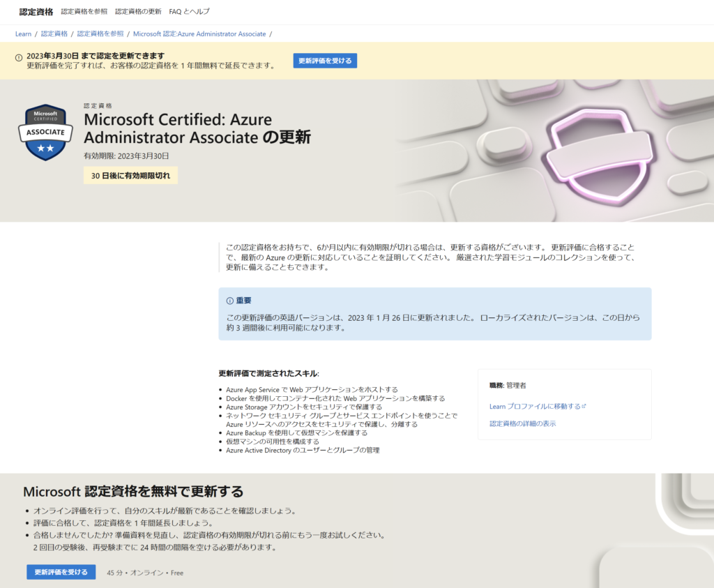This screenshot has width=714, height=588.
Task: Click skill item Azure Active Directory のユーザーとグループの管理
Action: (303, 451)
